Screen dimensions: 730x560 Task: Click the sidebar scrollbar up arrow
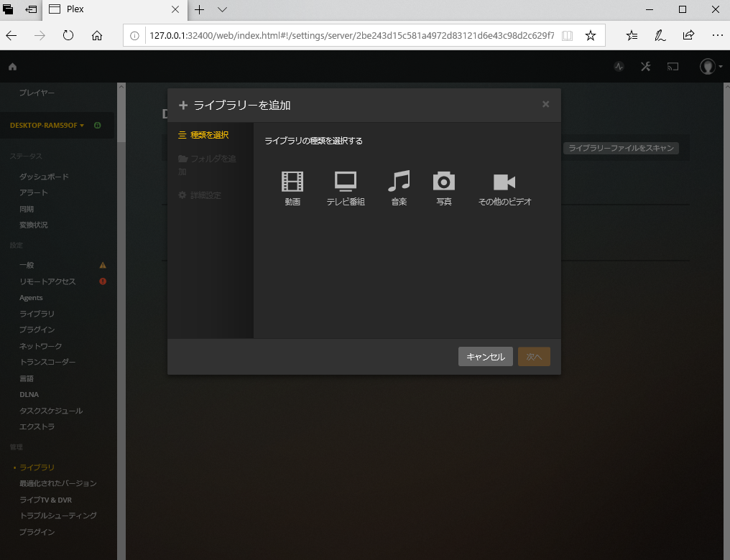(x=121, y=86)
